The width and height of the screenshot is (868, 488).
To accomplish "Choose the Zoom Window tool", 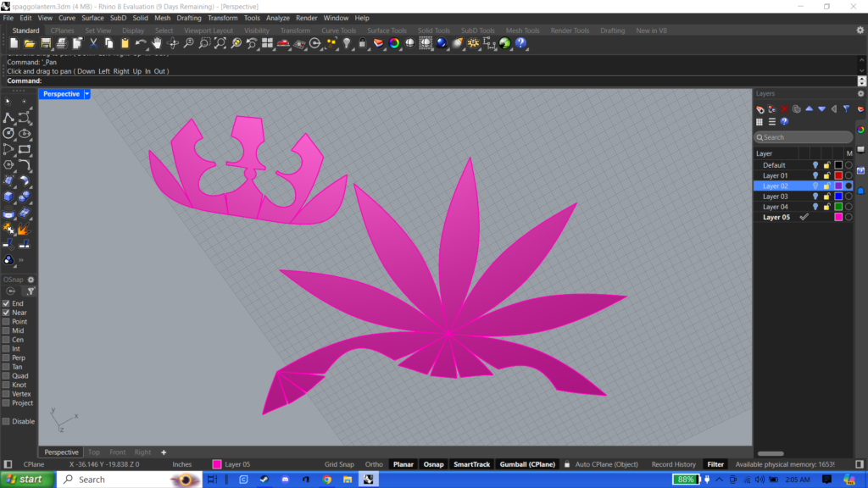I will pyautogui.click(x=204, y=43).
